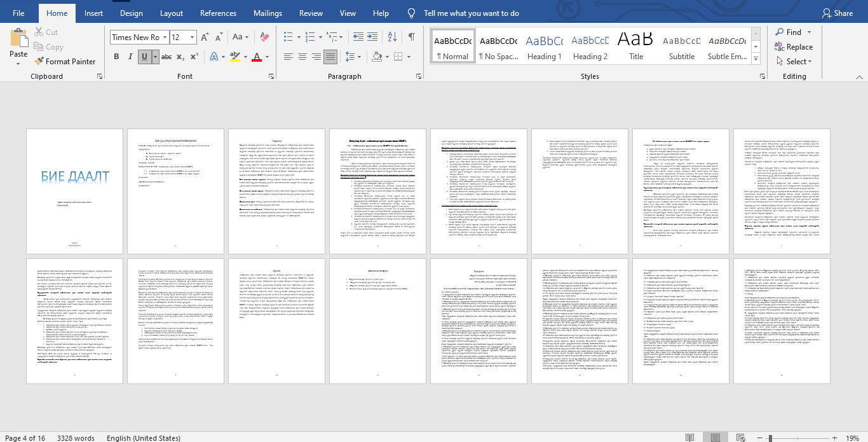Apply yellow text highlight color
The image size is (868, 442).
pos(234,57)
